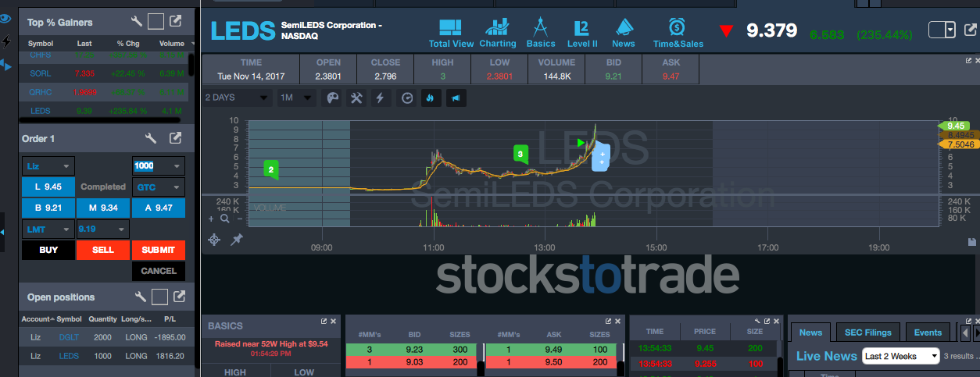Viewport: 980px width, 377px height.
Task: Open Time and Sales wrench settings
Action: click(x=756, y=321)
